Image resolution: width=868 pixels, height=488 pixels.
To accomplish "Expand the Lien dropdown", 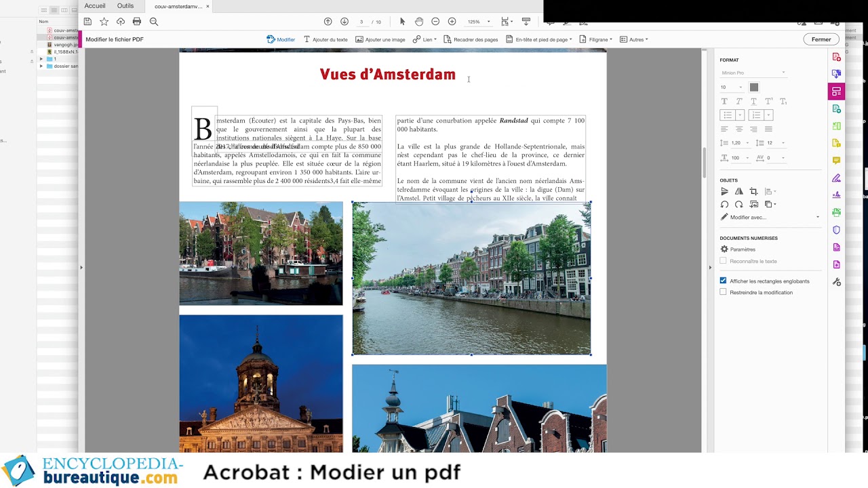I will pyautogui.click(x=425, y=39).
